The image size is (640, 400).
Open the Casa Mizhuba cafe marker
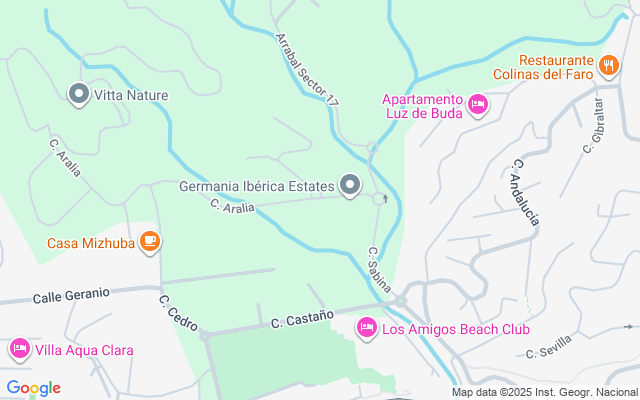pos(150,242)
